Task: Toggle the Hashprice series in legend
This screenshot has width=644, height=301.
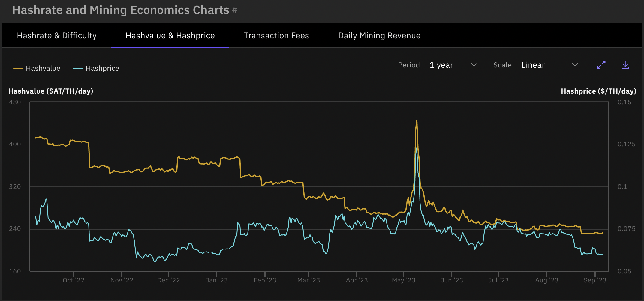Action: [x=96, y=68]
